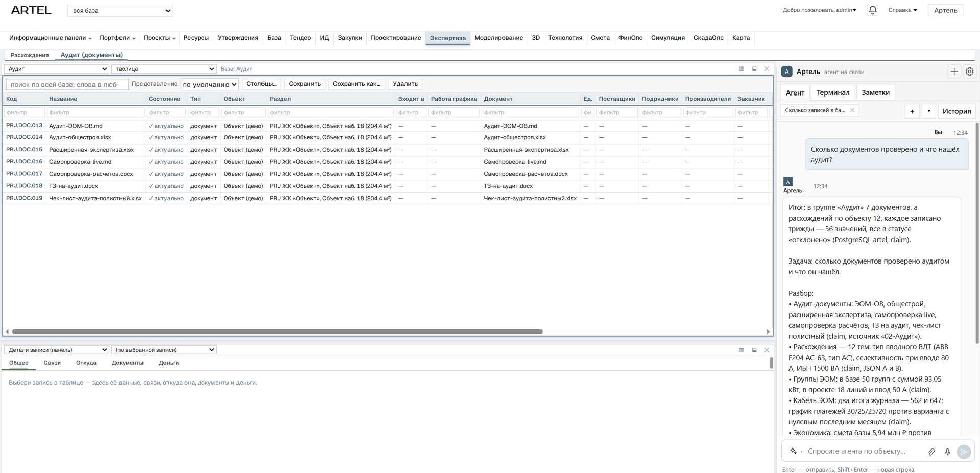Click the attach file paperclip icon
980x473 pixels.
coord(931,452)
